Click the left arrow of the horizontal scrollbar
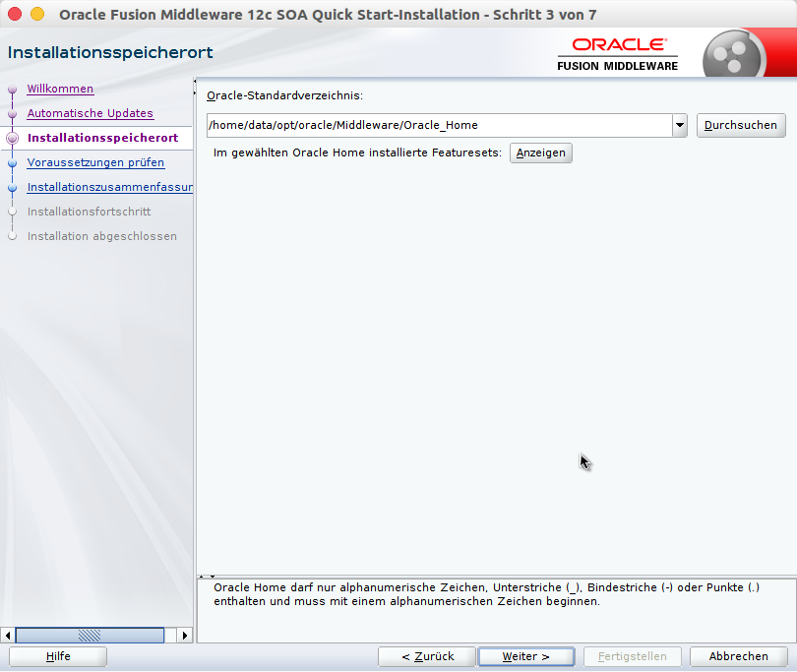 coord(8,635)
